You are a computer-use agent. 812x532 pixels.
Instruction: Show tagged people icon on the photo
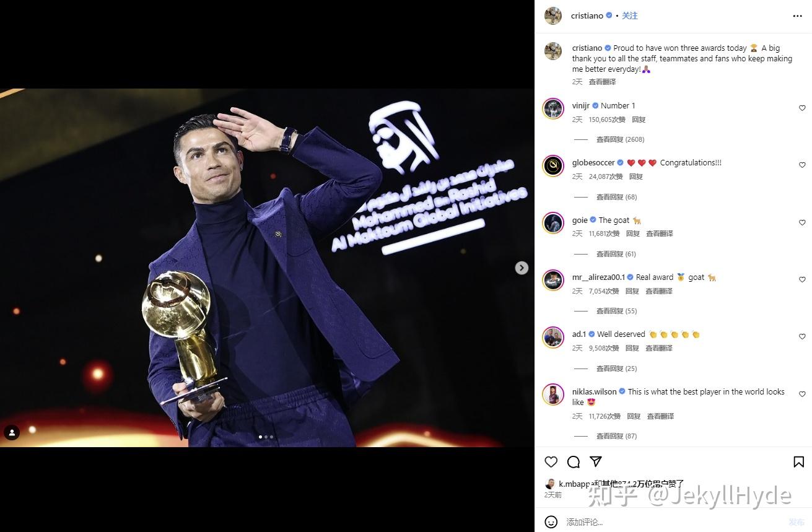[x=12, y=432]
